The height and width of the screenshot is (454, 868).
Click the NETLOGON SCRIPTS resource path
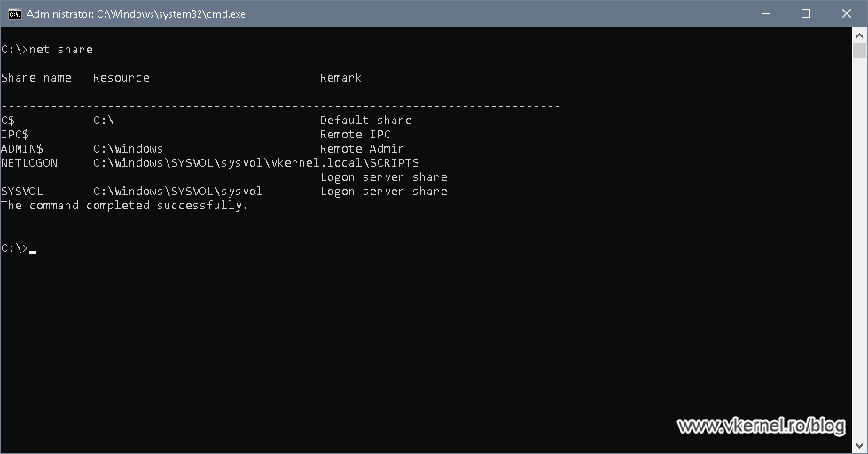(255, 163)
